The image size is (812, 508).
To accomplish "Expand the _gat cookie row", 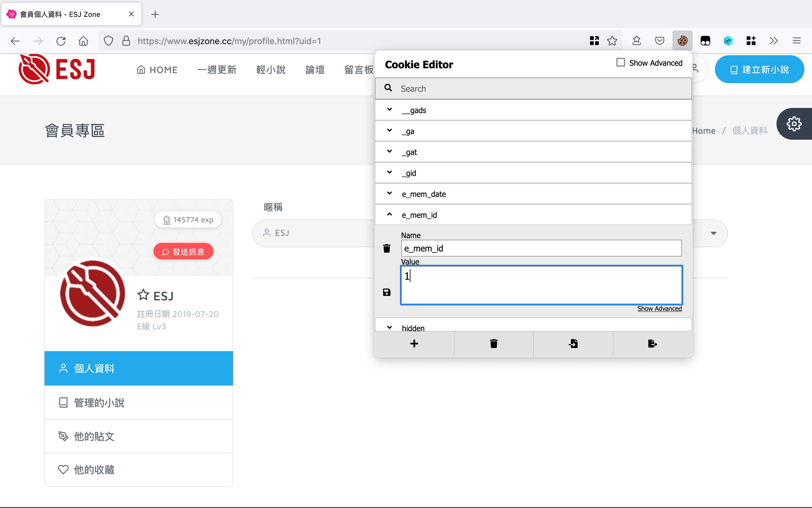I will pos(533,152).
